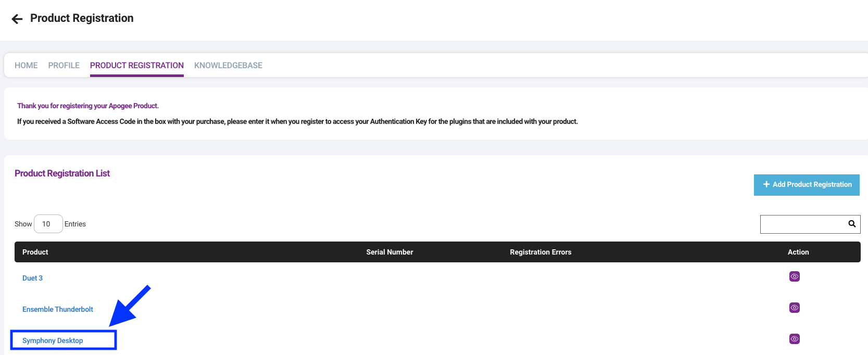Click 'Thank you for registering your Apogee Product.'

click(x=88, y=106)
